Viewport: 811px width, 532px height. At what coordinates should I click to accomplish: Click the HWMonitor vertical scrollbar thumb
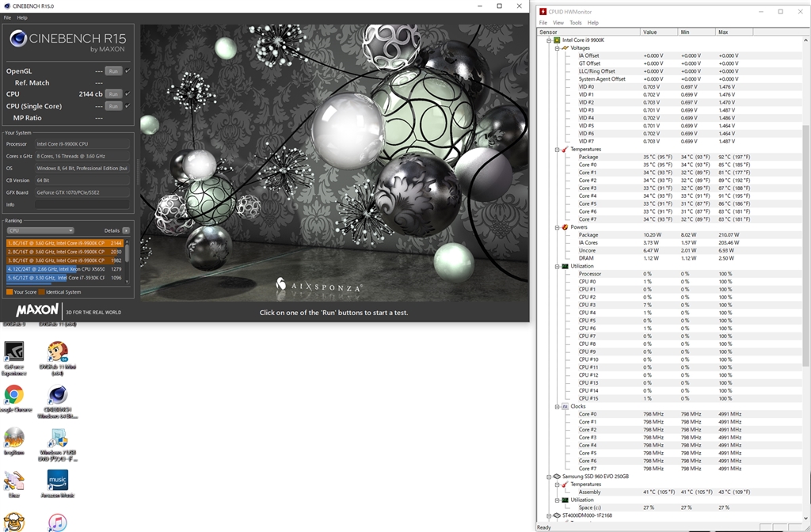pyautogui.click(x=805, y=245)
